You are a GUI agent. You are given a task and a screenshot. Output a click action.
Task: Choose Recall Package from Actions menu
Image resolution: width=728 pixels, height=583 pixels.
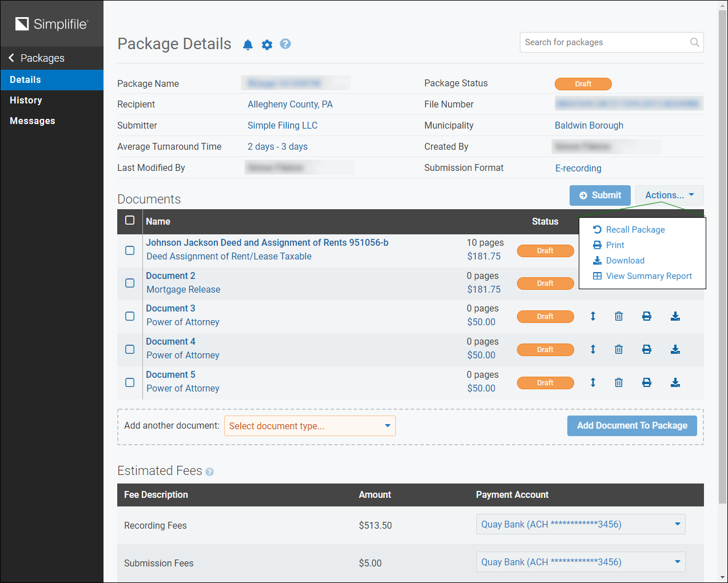tap(635, 230)
